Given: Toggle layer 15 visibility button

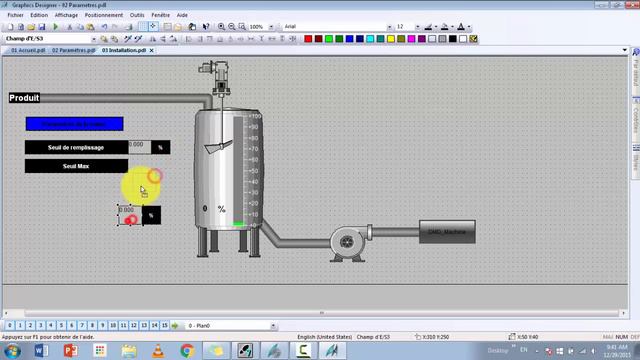Looking at the screenshot, I should pos(164,326).
